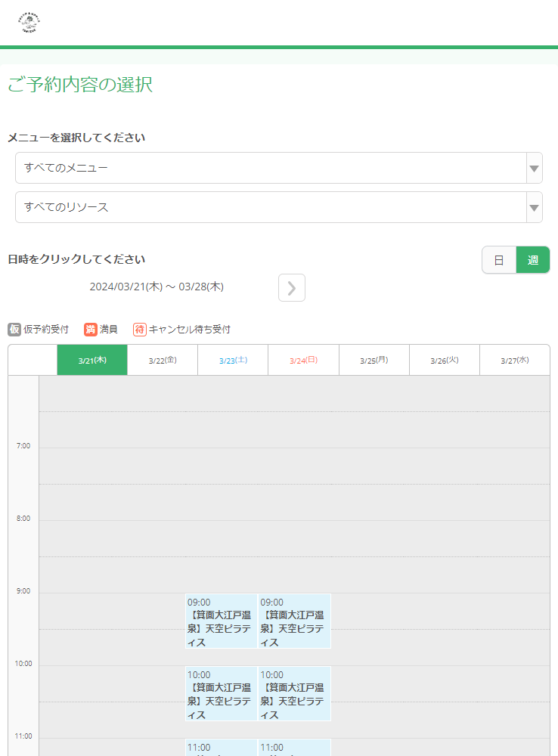Click the 仮 provisional reservation legend icon
558x756 pixels.
point(12,329)
